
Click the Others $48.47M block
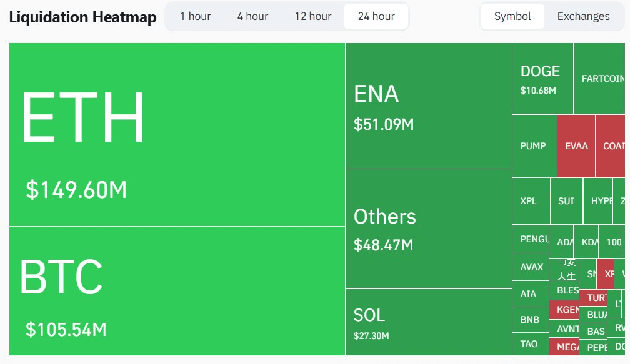(428, 229)
